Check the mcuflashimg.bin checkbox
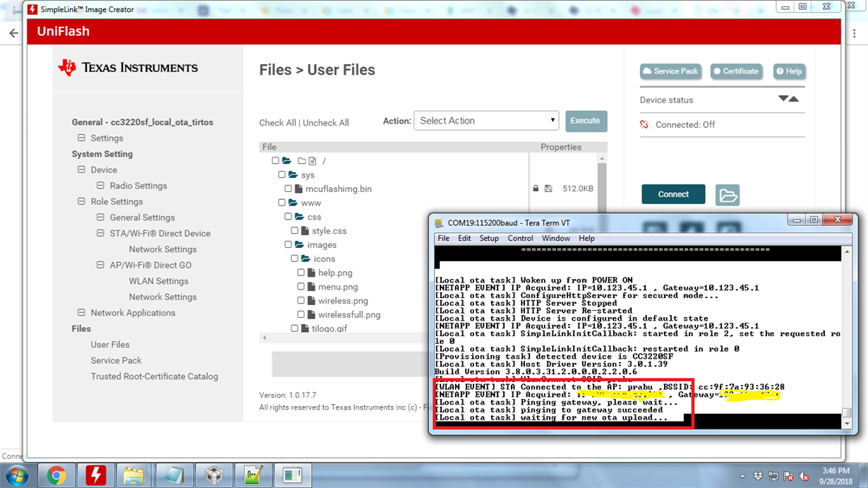The height and width of the screenshot is (488, 868). pos(288,189)
